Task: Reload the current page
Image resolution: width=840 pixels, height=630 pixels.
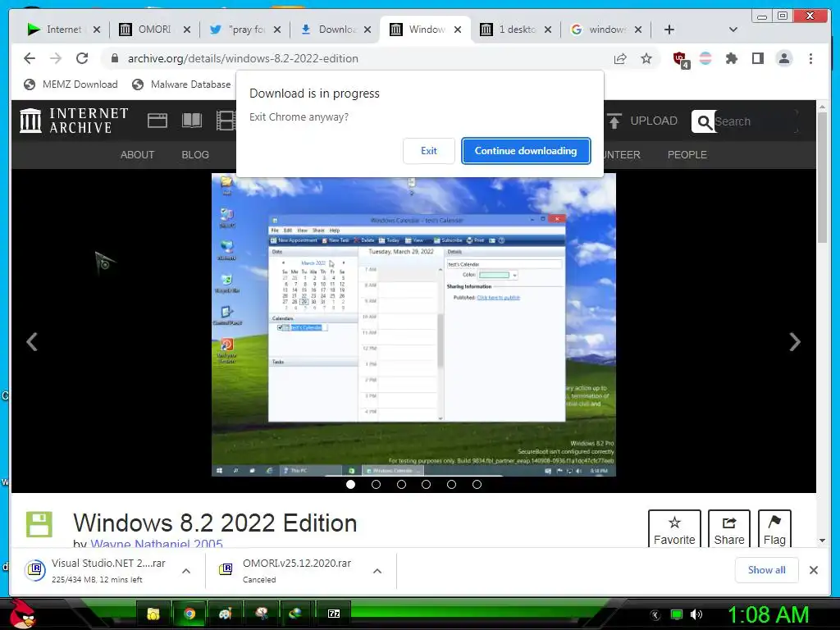Action: tap(82, 58)
